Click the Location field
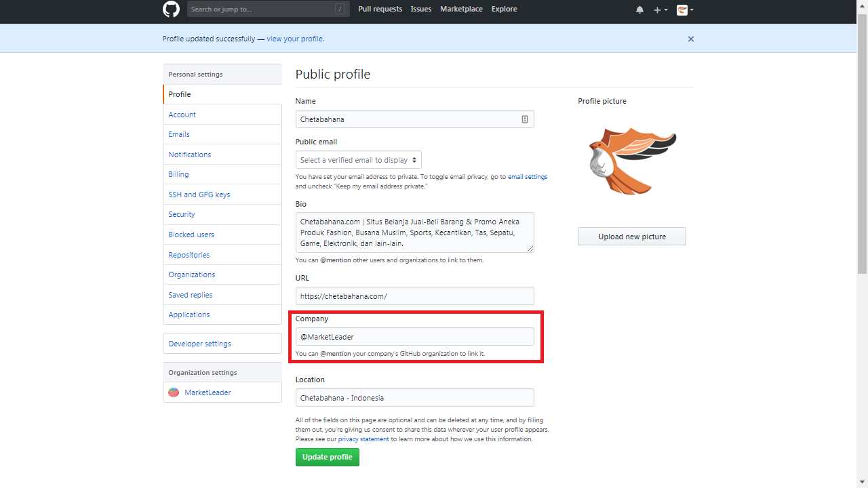The image size is (868, 488). [x=414, y=398]
